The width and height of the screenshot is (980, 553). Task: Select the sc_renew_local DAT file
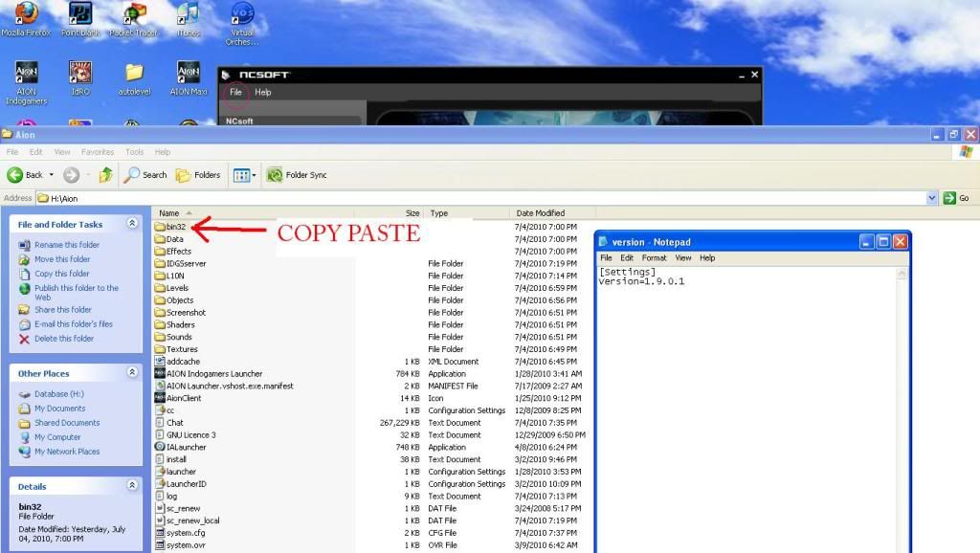tap(188, 520)
